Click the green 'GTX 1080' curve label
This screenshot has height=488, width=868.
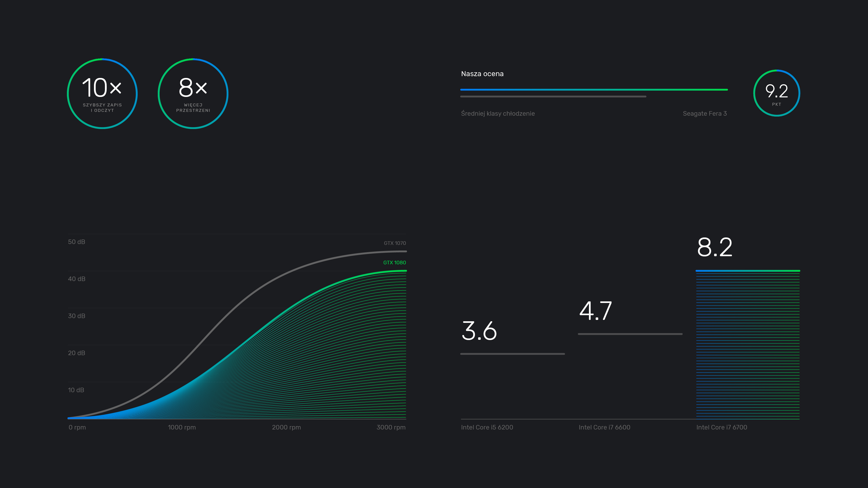tap(394, 263)
